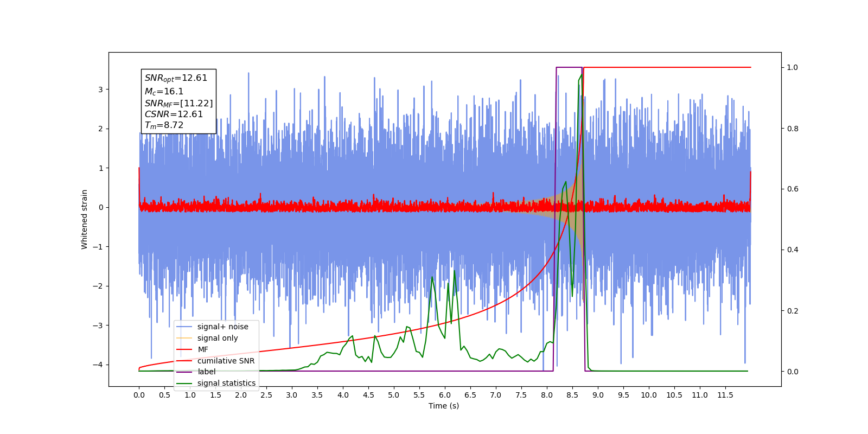Click the 0.0 tick label on the secondary y-axis

pos(793,372)
